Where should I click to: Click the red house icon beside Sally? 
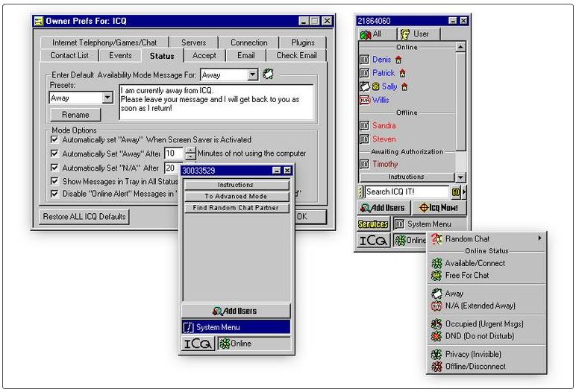pos(404,86)
